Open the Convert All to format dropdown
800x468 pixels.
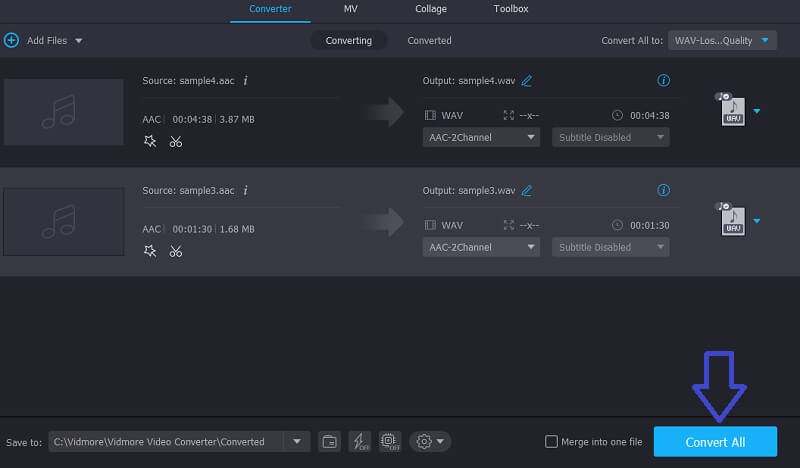722,40
